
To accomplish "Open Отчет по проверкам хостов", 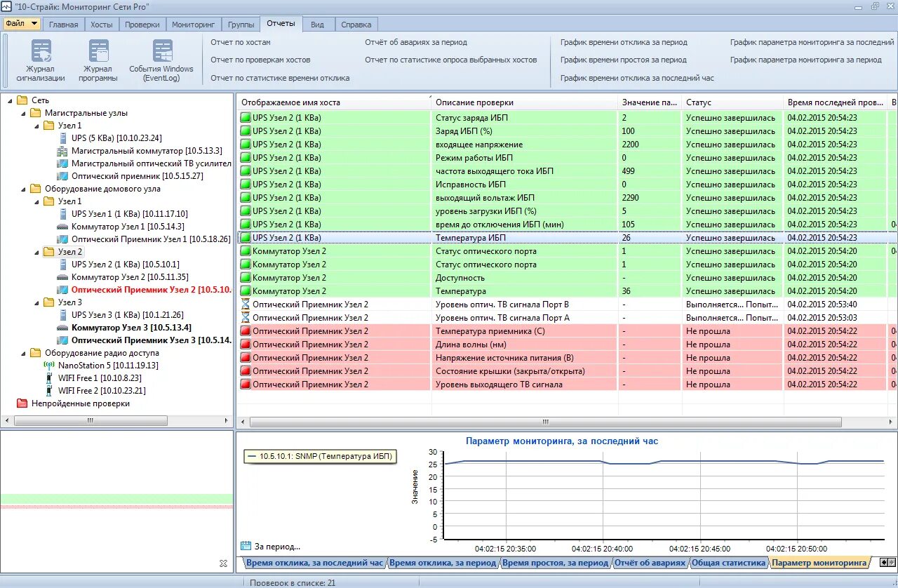I will tap(260, 60).
